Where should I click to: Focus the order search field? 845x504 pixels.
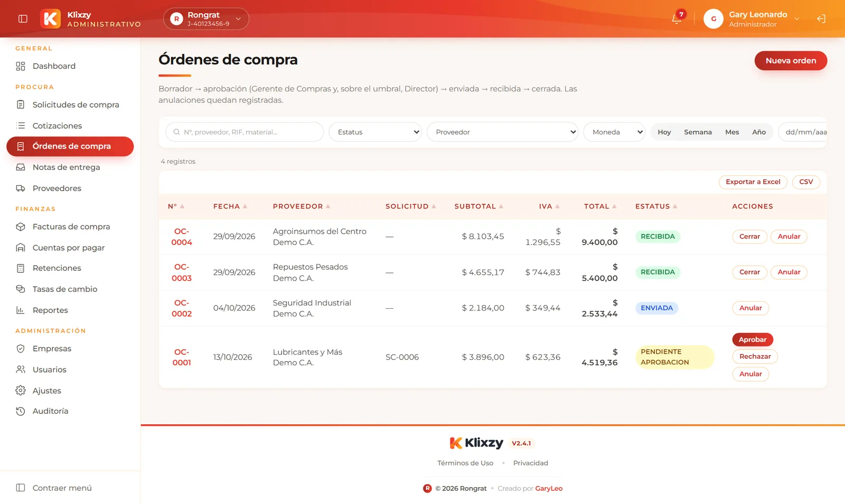tap(245, 132)
